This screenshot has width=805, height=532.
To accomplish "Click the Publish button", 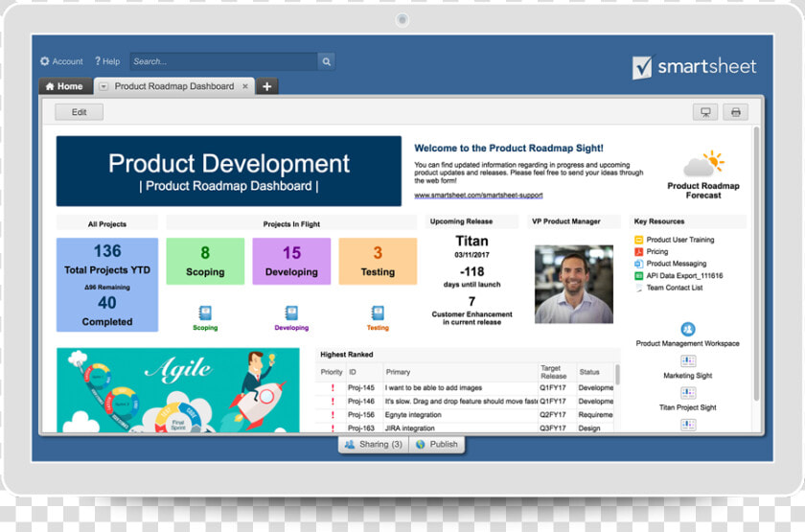I will pos(437,444).
